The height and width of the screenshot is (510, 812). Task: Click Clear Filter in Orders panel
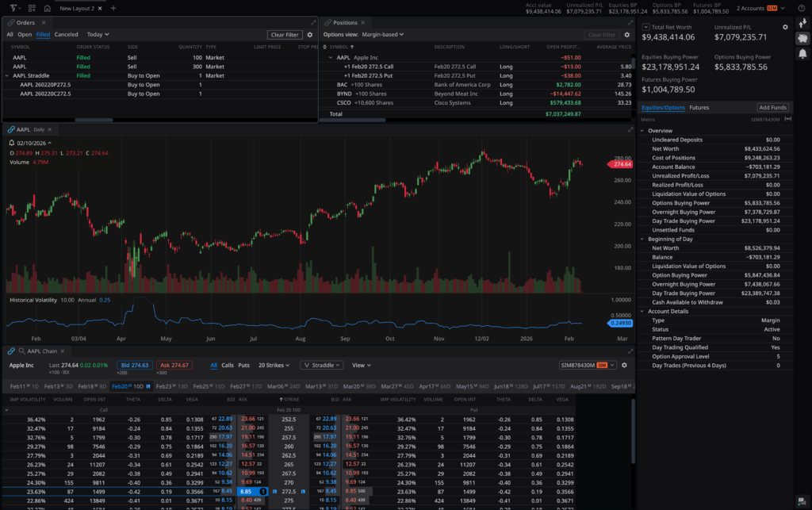point(284,35)
